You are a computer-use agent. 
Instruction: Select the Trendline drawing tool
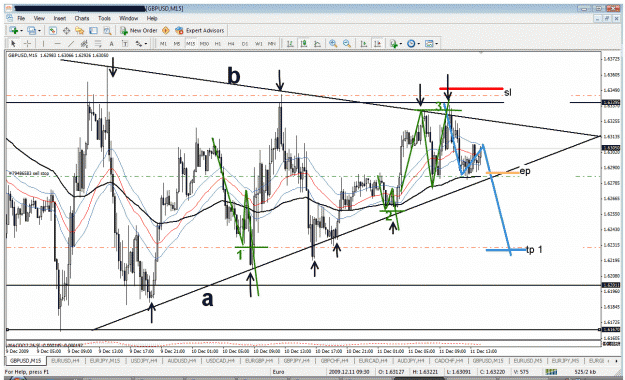71,43
